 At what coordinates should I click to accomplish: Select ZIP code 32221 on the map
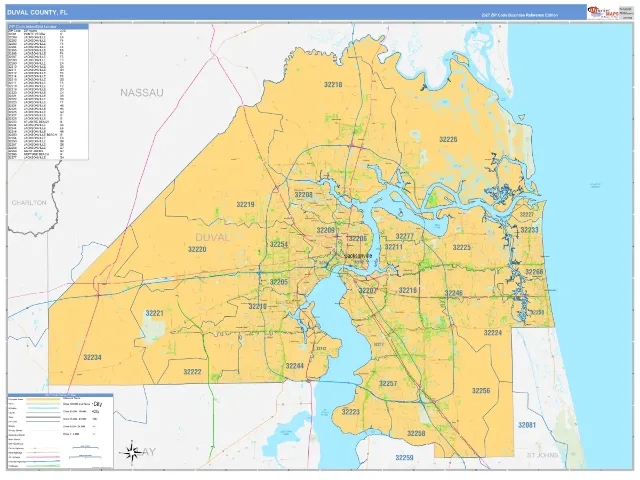pyautogui.click(x=154, y=313)
